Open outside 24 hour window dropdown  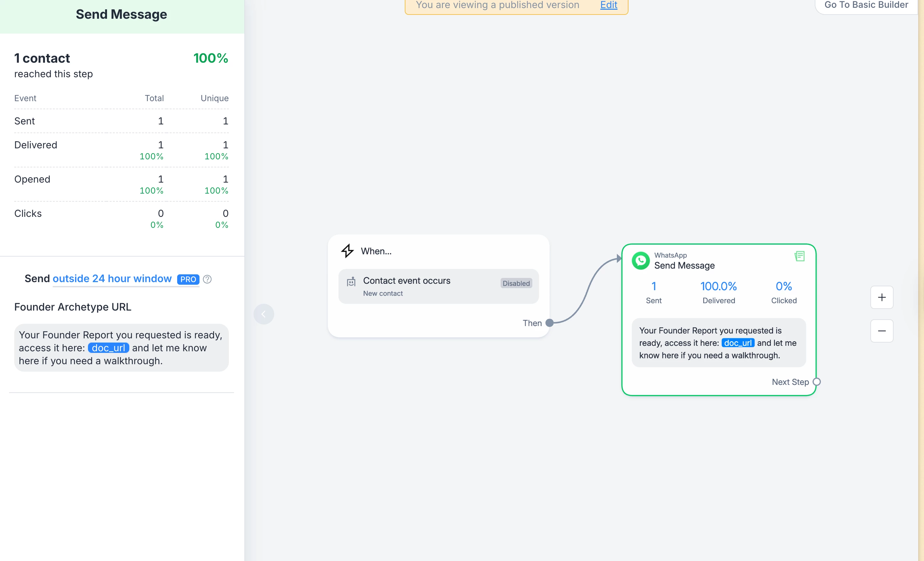[x=112, y=279]
